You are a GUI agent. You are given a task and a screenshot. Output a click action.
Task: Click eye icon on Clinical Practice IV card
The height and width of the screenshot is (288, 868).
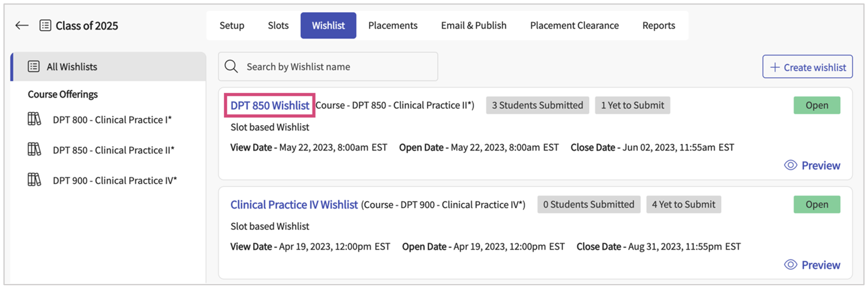point(790,265)
